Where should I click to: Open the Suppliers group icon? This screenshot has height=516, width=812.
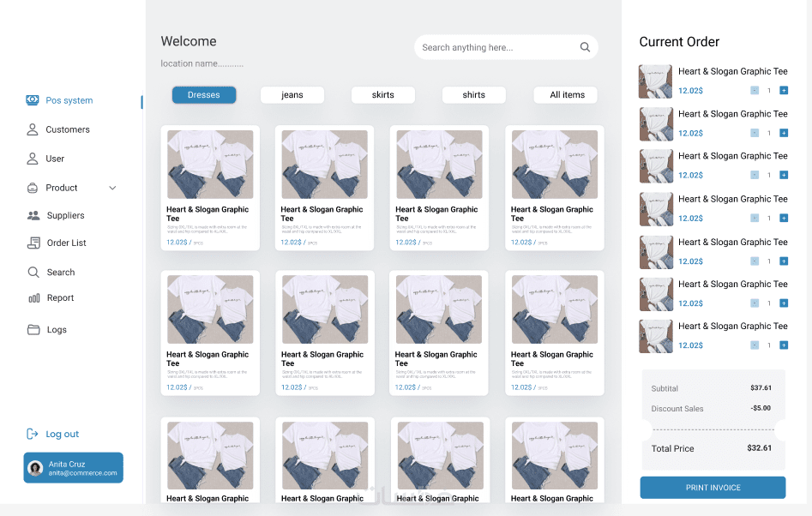(x=33, y=215)
